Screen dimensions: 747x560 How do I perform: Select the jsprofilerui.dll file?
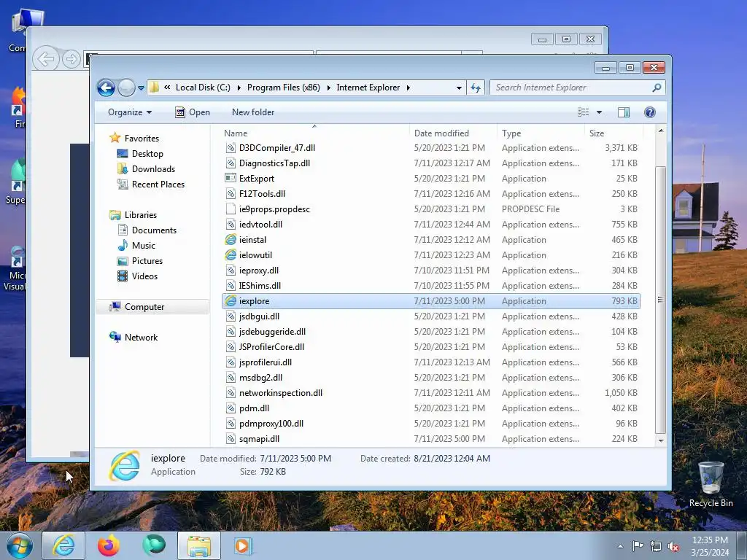coord(266,362)
